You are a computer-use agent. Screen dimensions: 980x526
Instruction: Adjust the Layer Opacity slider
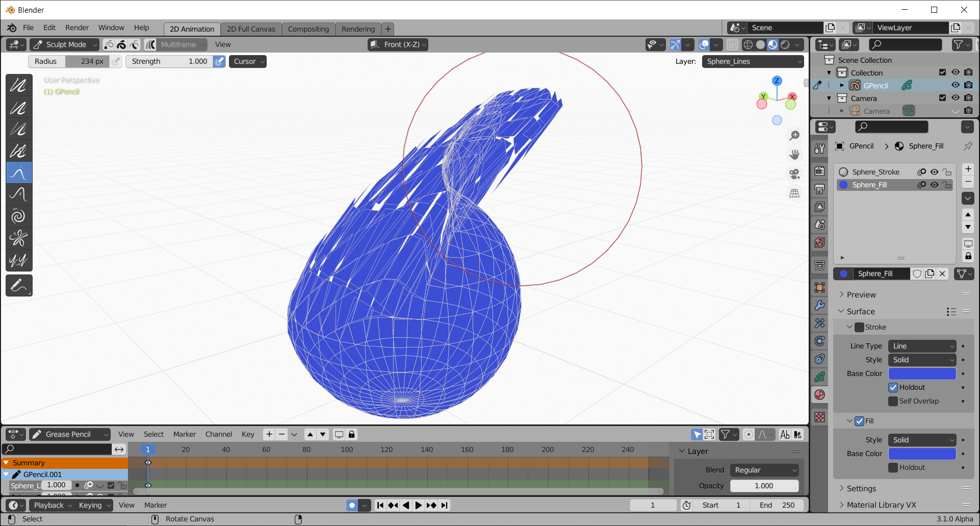[x=764, y=486]
